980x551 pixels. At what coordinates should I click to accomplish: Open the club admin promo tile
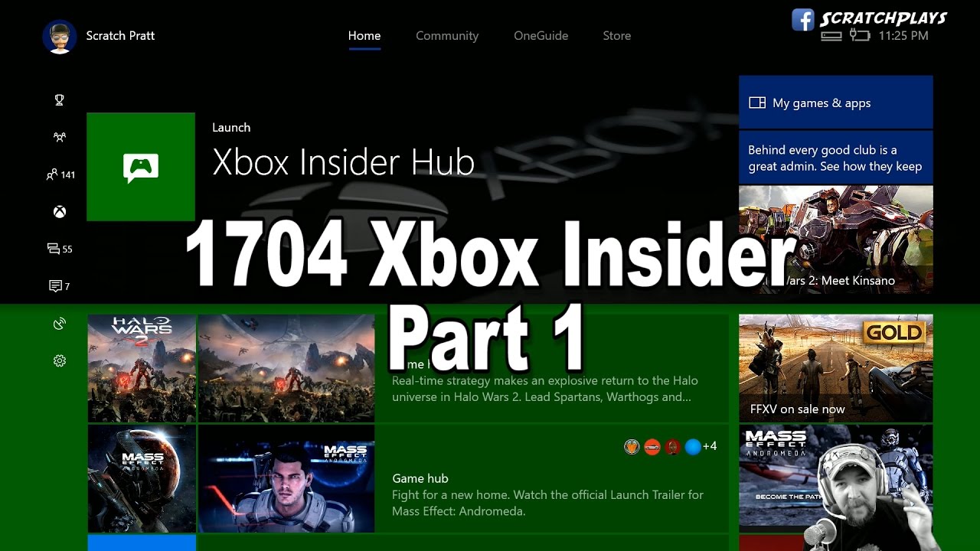point(836,158)
